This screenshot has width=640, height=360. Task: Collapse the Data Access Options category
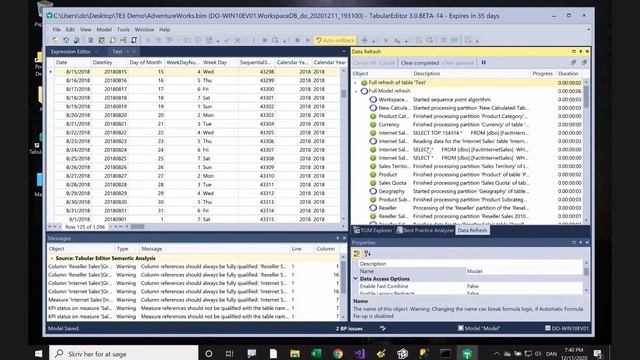click(x=356, y=278)
